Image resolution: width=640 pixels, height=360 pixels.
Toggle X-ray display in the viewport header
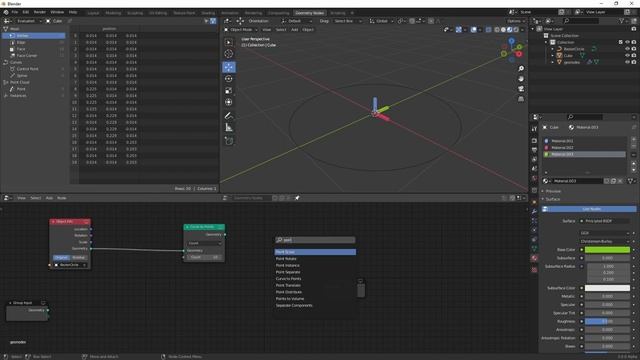pyautogui.click(x=489, y=30)
